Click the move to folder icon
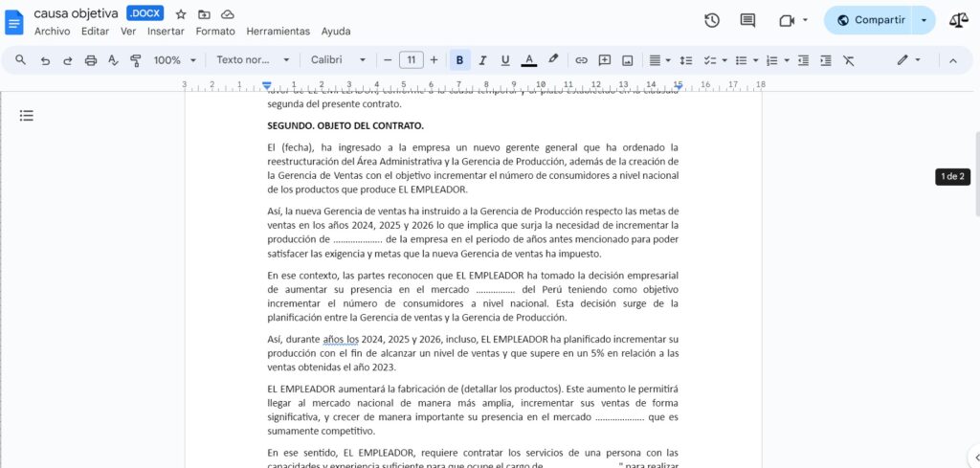Image resolution: width=980 pixels, height=468 pixels. click(x=204, y=13)
